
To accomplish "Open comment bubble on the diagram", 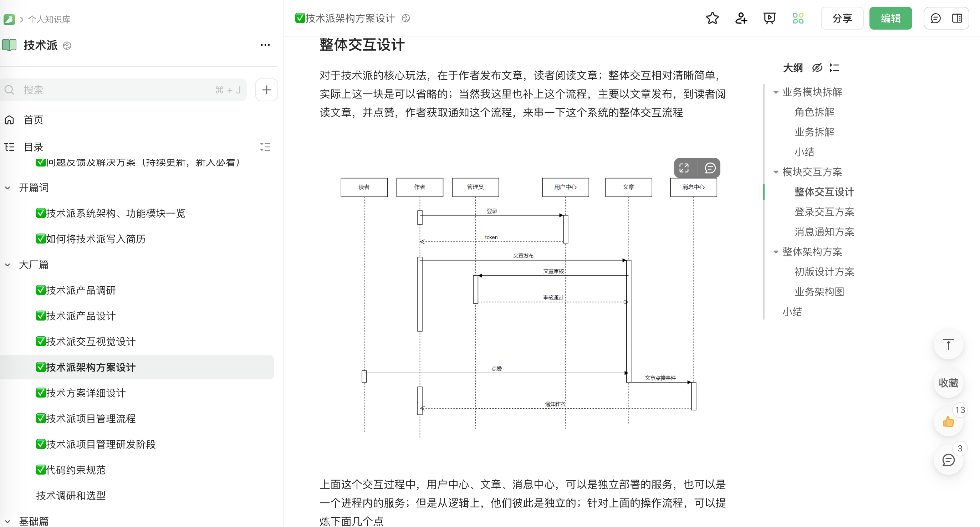I will 710,168.
